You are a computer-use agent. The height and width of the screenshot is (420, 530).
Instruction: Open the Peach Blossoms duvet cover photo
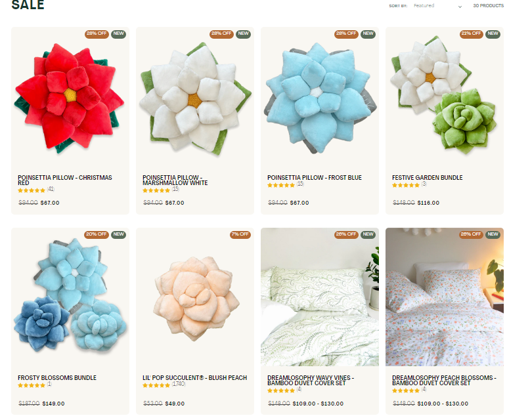tap(445, 297)
